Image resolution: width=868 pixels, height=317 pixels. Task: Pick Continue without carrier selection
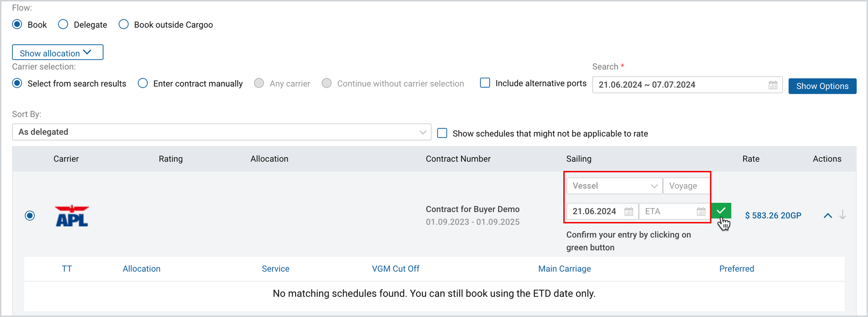point(326,83)
